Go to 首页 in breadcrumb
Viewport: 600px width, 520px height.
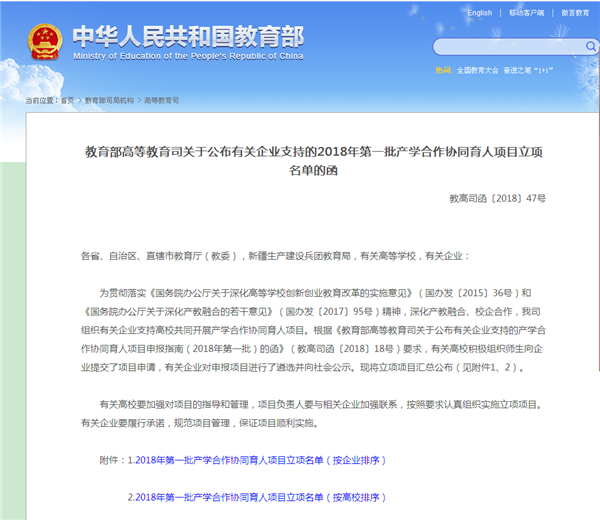(67, 101)
